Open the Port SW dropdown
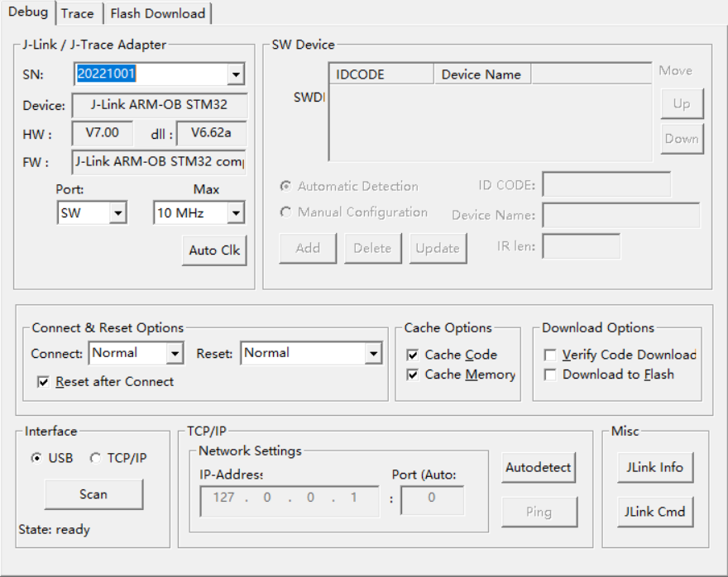This screenshot has width=728, height=577. [118, 213]
